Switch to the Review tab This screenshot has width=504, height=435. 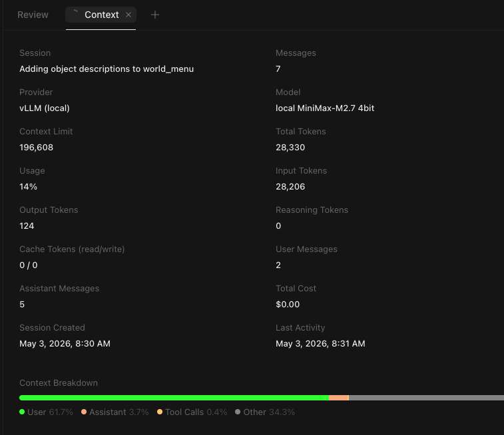tap(33, 15)
